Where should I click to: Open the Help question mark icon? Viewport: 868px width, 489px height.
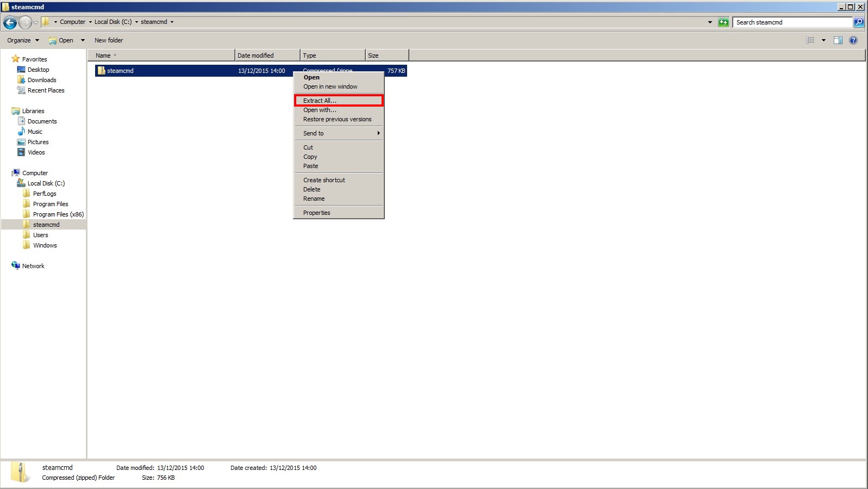853,40
